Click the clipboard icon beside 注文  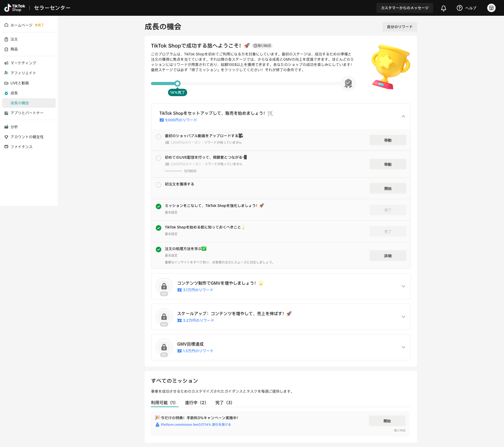pyautogui.click(x=6, y=39)
